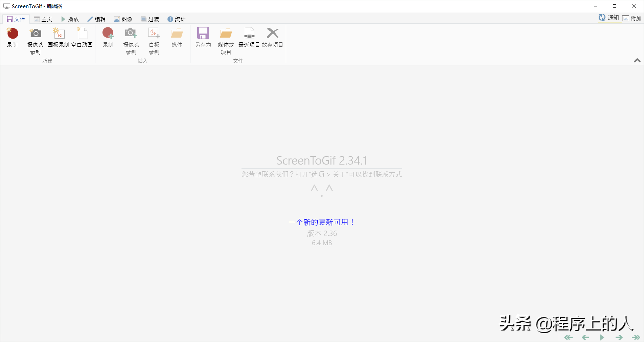Switch to the Statistics (统计) tab
Viewport: 644px width, 342px height.
click(177, 19)
